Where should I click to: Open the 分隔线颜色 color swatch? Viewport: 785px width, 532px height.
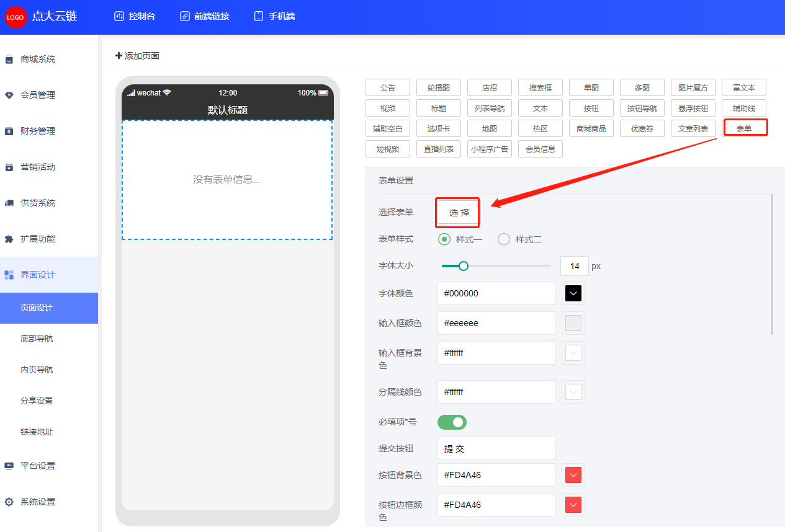[573, 392]
